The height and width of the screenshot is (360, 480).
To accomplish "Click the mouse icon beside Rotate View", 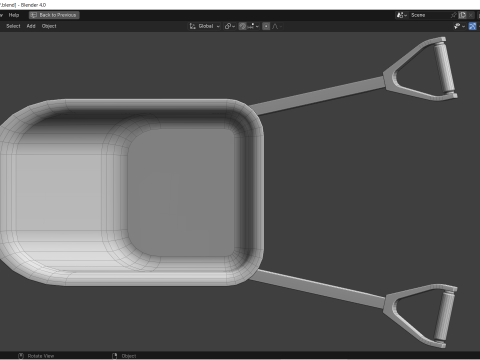I will pos(21,356).
